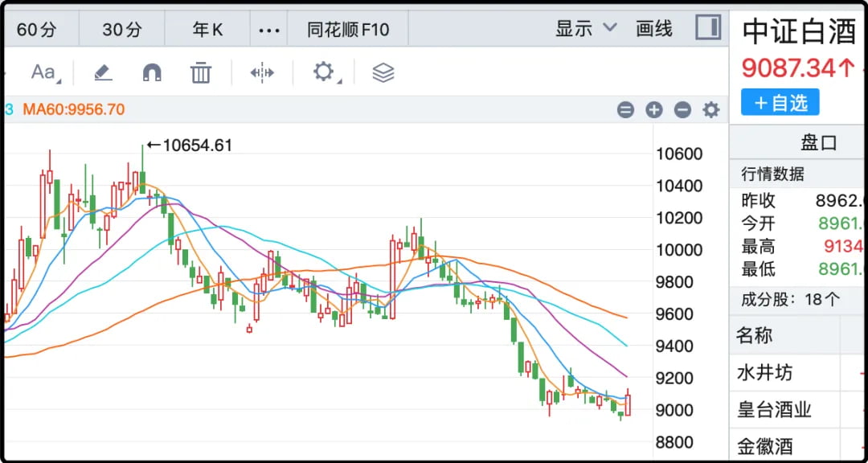
Task: Toggle the magnet snap tool
Action: coord(152,72)
